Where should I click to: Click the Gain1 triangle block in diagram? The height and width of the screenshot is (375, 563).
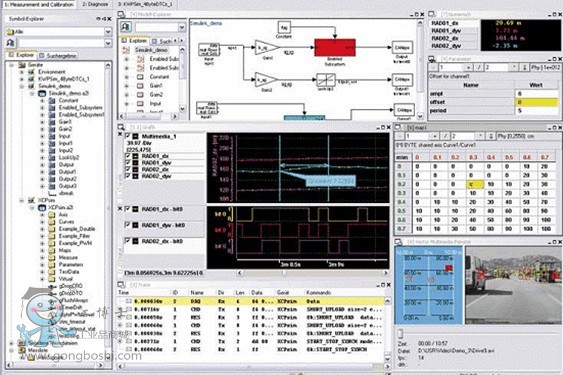[x=266, y=47]
